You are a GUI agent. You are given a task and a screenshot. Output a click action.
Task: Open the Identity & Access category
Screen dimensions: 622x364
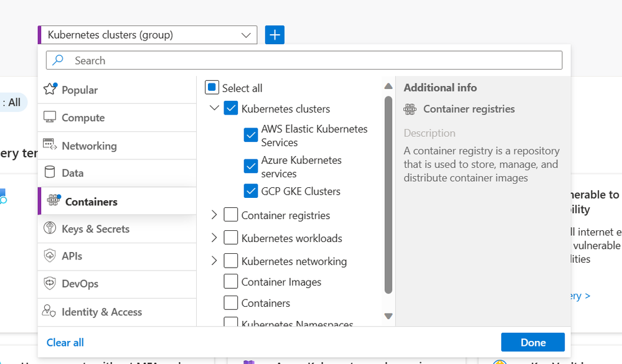pyautogui.click(x=117, y=312)
